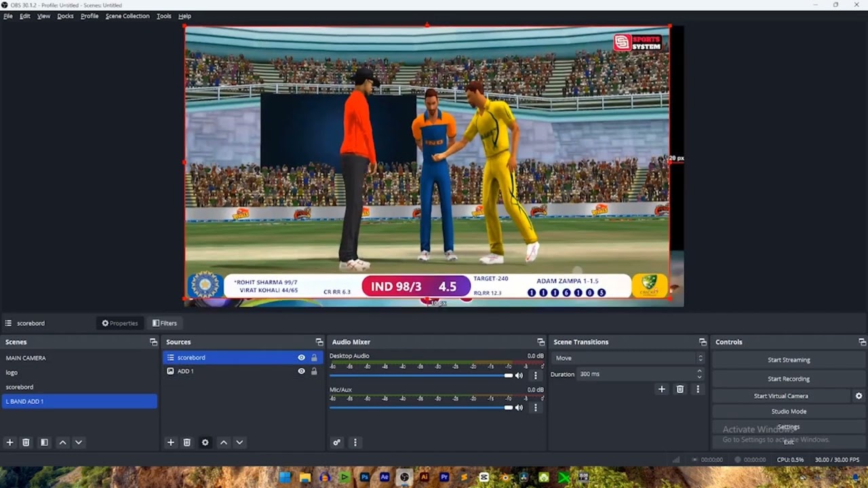Open the Docks menu
This screenshot has height=488, width=868.
65,16
